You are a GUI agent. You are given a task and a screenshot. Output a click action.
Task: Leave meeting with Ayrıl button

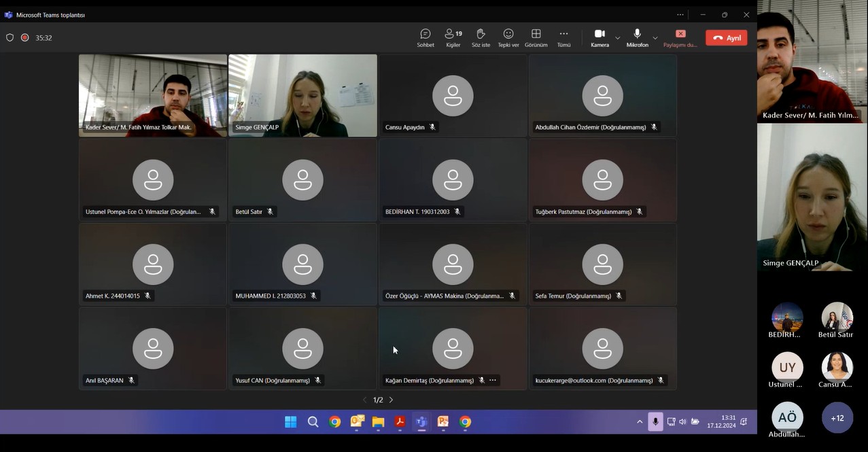point(726,38)
